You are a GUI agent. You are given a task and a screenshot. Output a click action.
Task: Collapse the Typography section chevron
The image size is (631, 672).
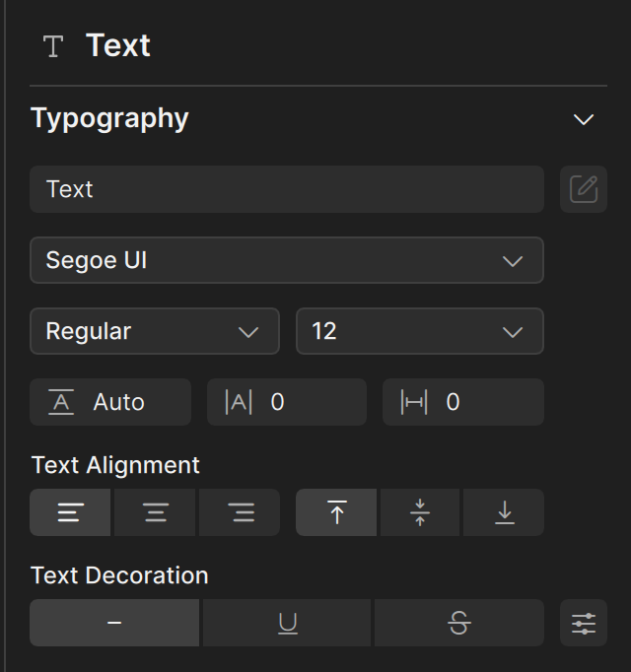click(584, 119)
